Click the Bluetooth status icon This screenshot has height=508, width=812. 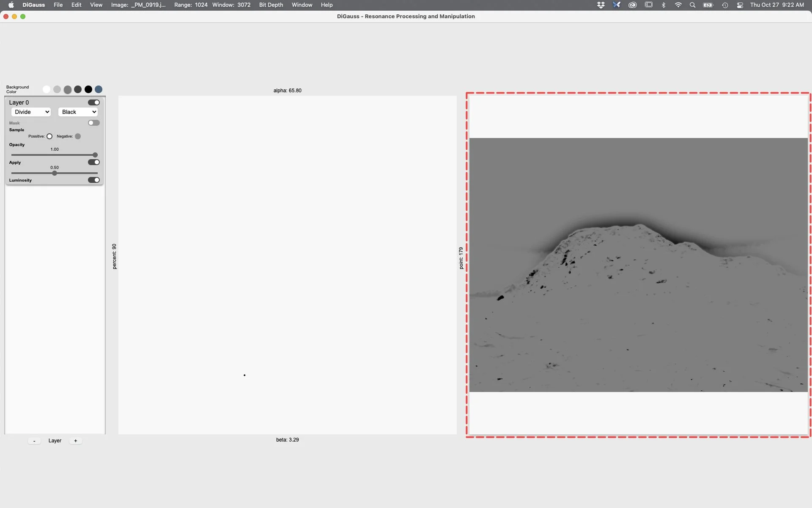pos(664,5)
